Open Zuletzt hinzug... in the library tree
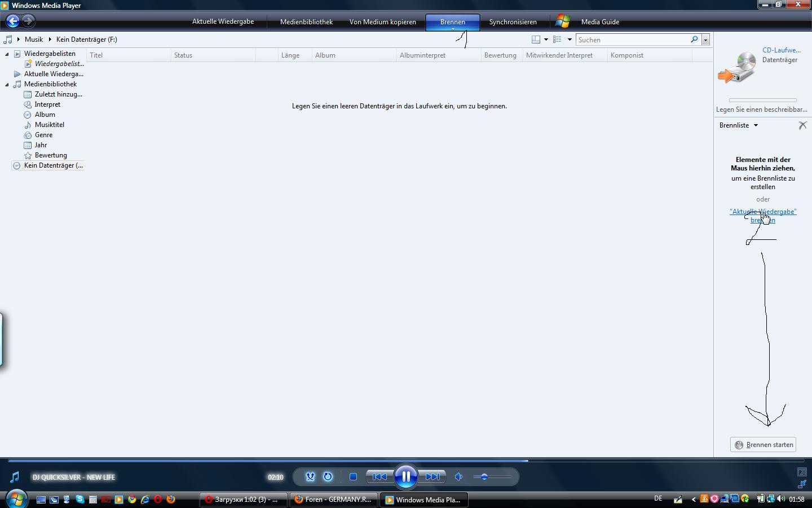Image resolution: width=812 pixels, height=508 pixels. pos(58,94)
